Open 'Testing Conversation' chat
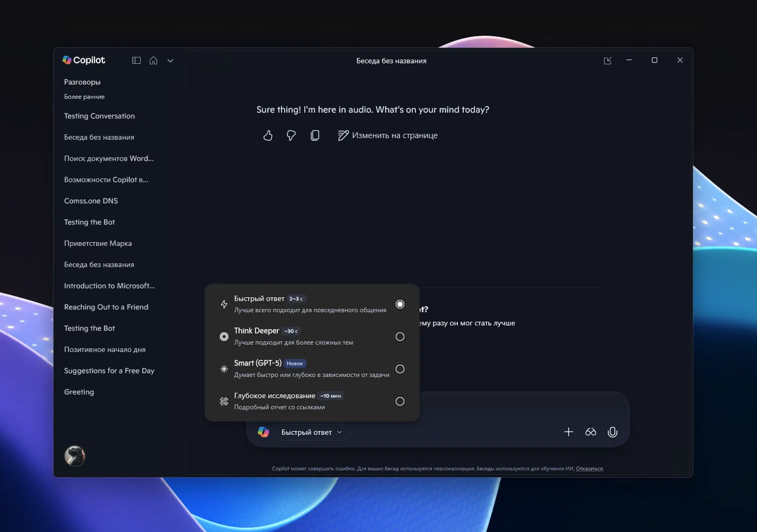The width and height of the screenshot is (757, 532). coord(99,116)
